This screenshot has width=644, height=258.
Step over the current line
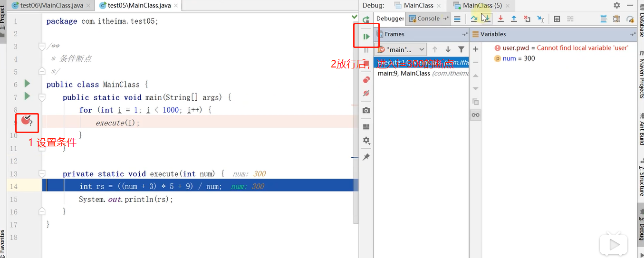(474, 19)
